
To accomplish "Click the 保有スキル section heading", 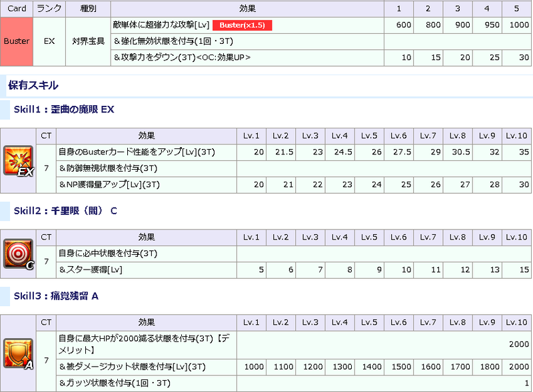I will 33,85.
